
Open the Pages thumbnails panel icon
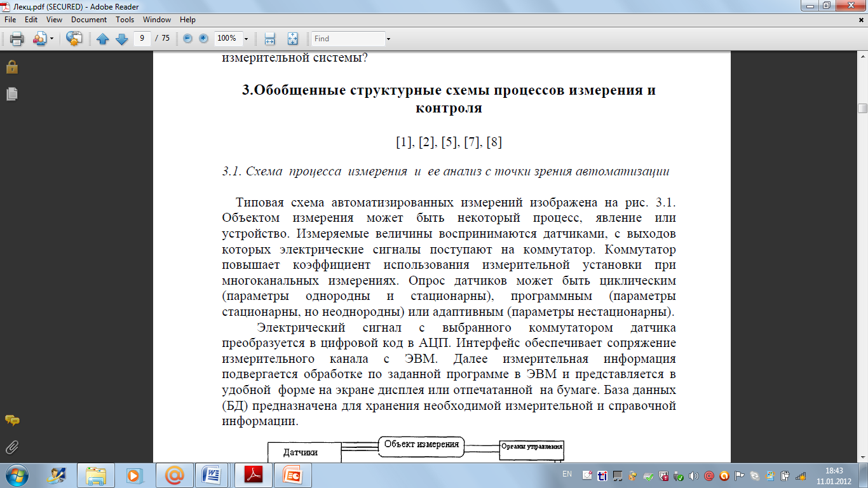pos(11,94)
